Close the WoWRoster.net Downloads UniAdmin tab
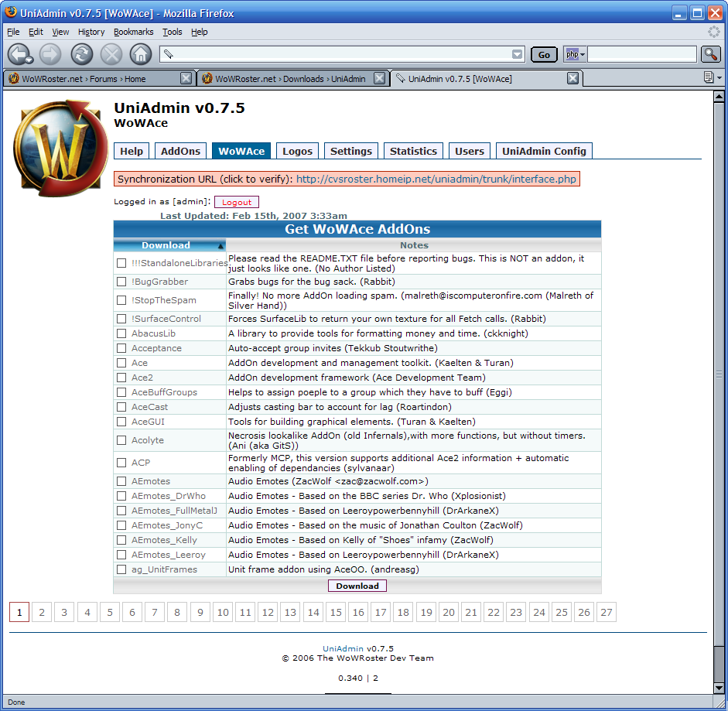728x711 pixels. [x=379, y=78]
